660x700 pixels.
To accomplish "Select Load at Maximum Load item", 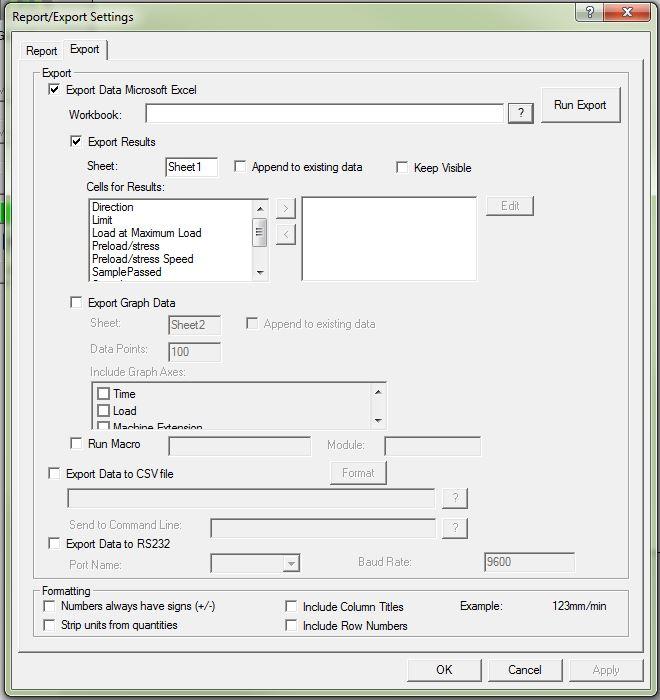I will (171, 233).
